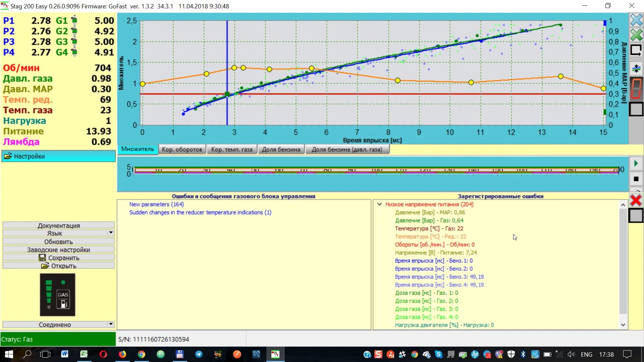Click the ENG language indicator in taskbar
The height and width of the screenshot is (362, 644).
point(586,354)
